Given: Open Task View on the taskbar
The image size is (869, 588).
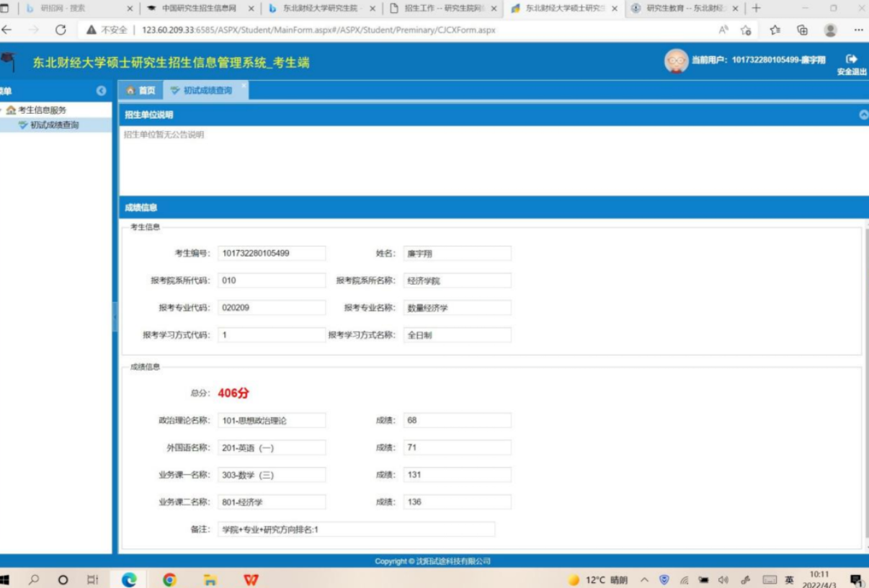Looking at the screenshot, I should 92,579.
